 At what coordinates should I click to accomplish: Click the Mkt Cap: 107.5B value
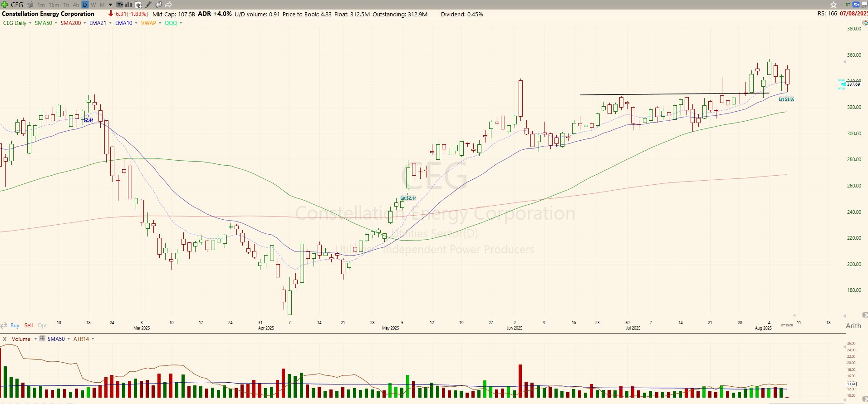click(x=174, y=14)
